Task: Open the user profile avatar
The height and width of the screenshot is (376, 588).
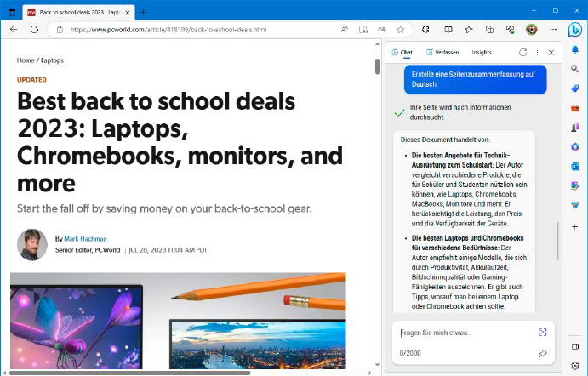Action: (x=531, y=29)
